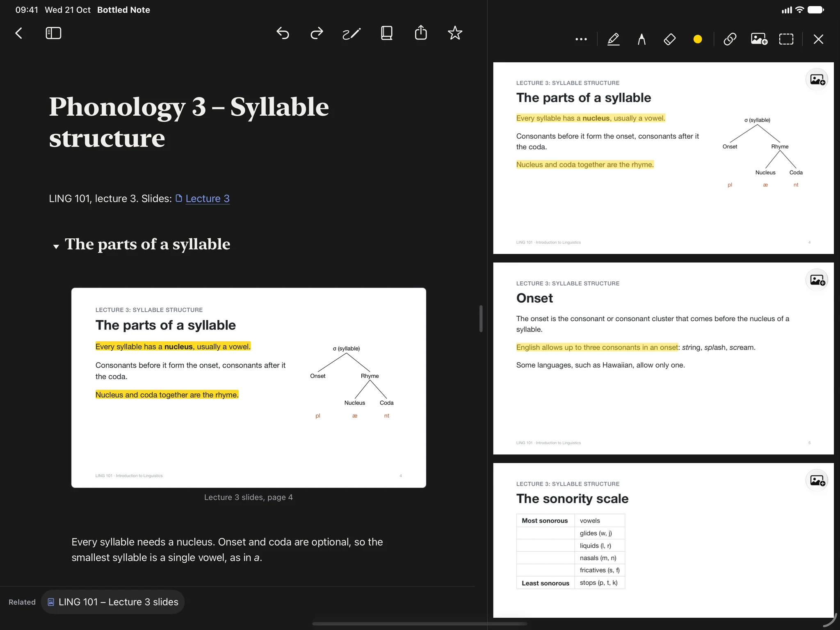Click caption 'Lecture 3 slides, page 4'
The width and height of the screenshot is (840, 630).
[x=249, y=497]
